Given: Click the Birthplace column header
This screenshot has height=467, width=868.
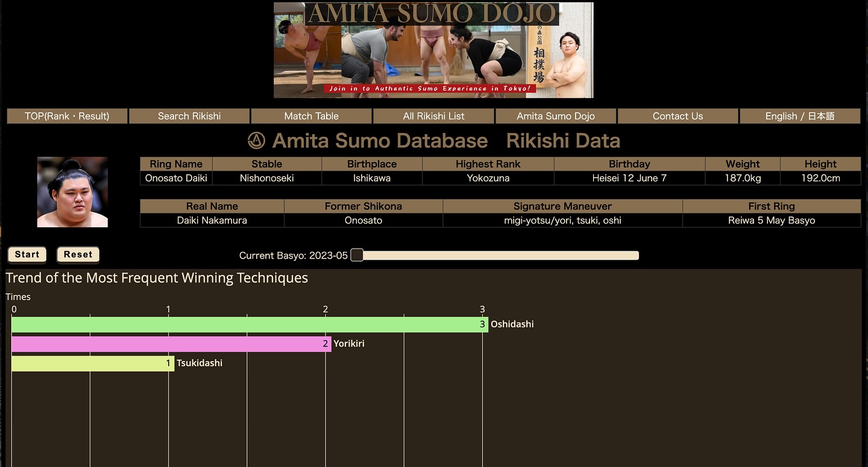Looking at the screenshot, I should click(x=372, y=164).
